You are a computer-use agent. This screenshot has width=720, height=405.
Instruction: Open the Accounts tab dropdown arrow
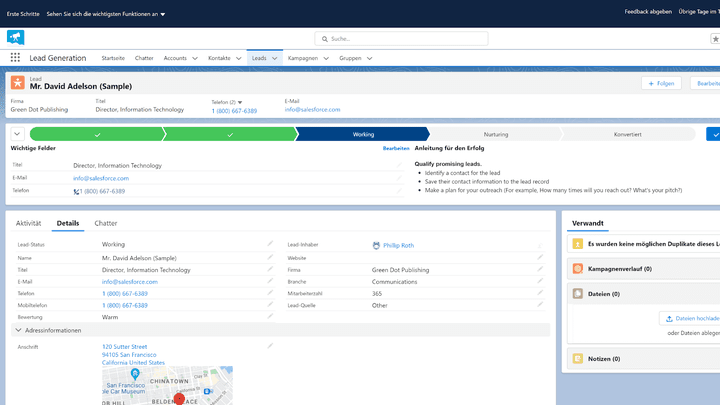[x=194, y=58]
